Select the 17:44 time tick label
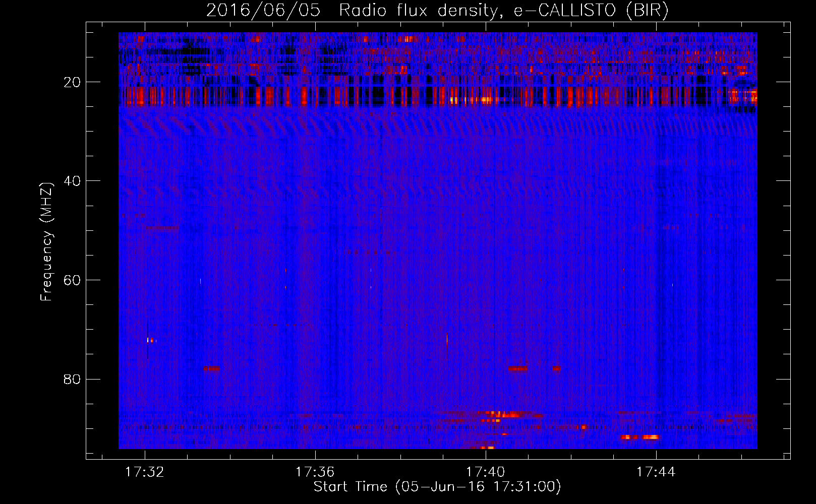 (x=656, y=472)
